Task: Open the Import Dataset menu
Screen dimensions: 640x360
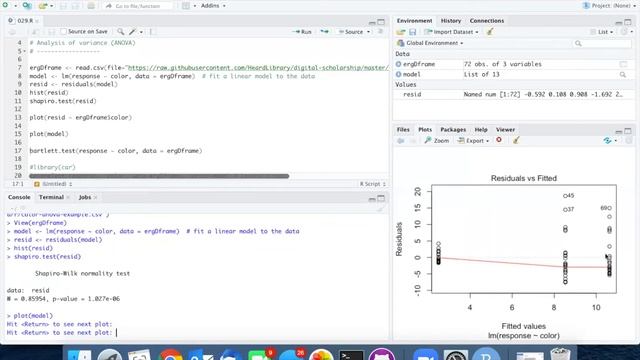Action: 451,32
